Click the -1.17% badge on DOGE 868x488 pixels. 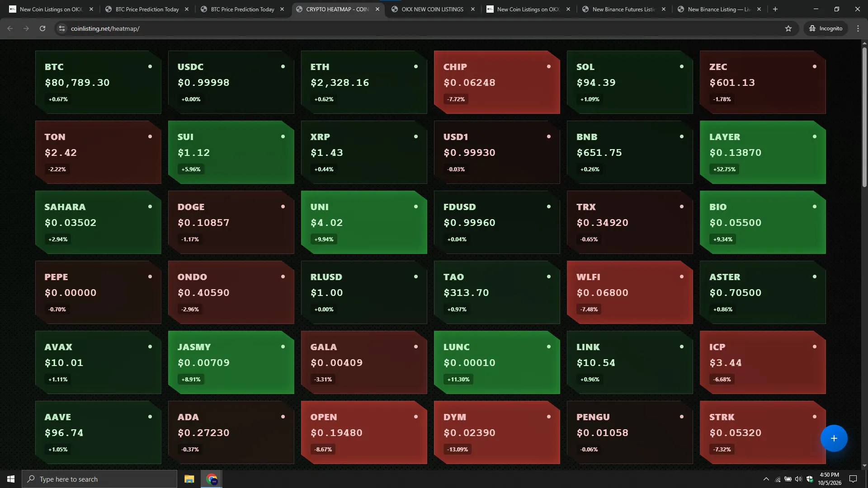point(190,239)
